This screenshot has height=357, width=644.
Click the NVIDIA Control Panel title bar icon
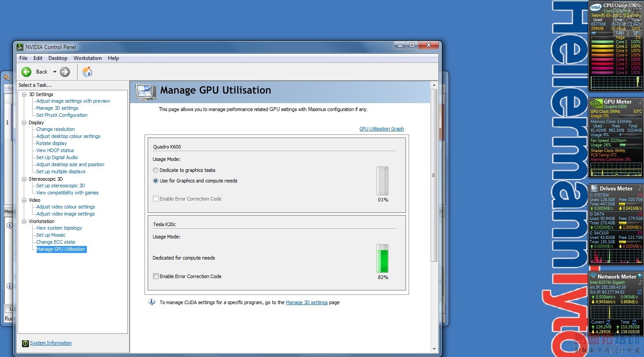click(x=20, y=47)
